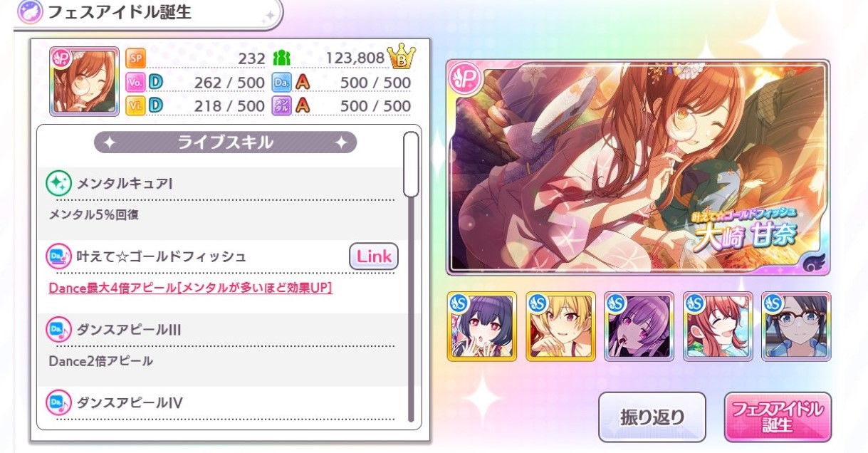Select the purple-haired third support idol thumbnail
868x453 pixels.
639,326
